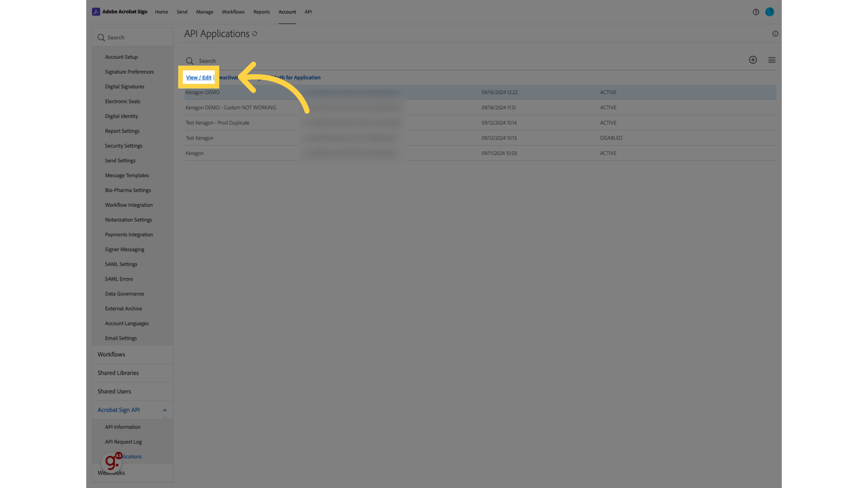Open Payments Integration
The image size is (868, 488).
(x=129, y=235)
